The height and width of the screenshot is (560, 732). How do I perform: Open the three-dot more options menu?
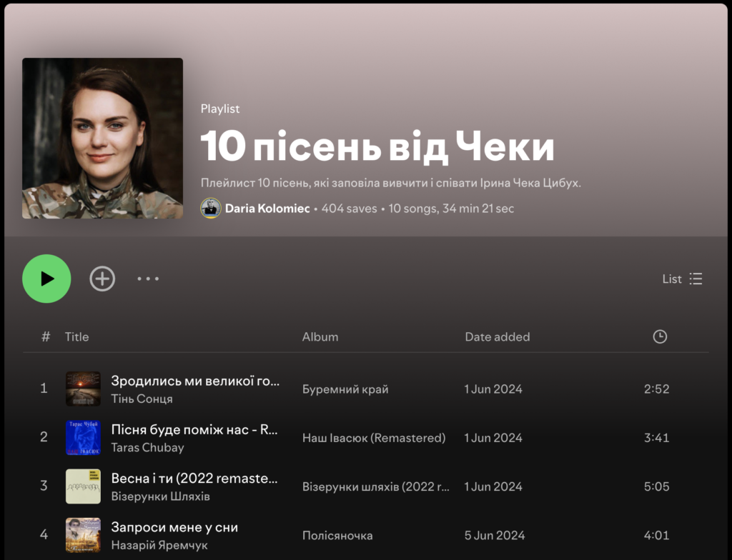[148, 279]
